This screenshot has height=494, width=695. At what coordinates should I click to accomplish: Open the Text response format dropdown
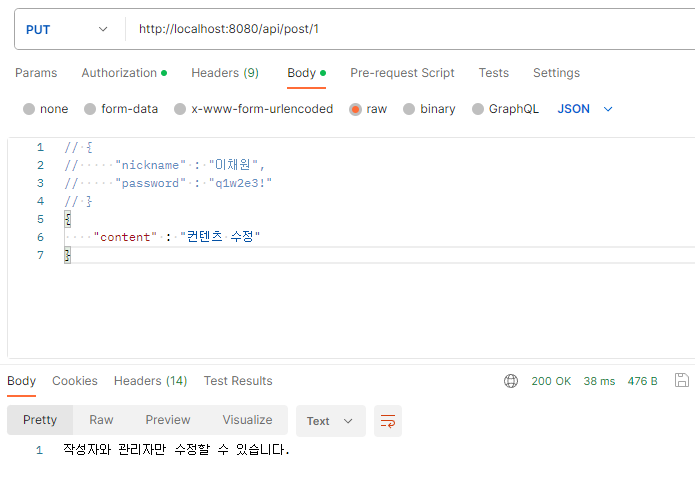point(331,421)
